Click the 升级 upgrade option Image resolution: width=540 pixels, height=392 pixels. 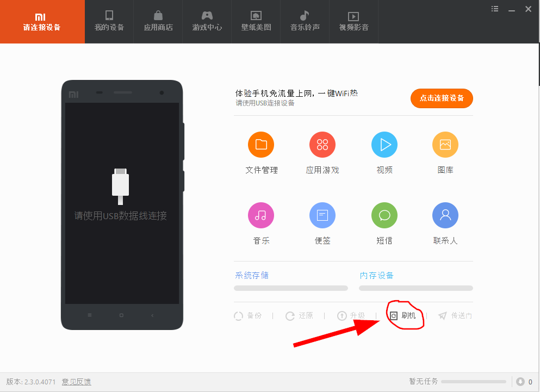(351, 316)
